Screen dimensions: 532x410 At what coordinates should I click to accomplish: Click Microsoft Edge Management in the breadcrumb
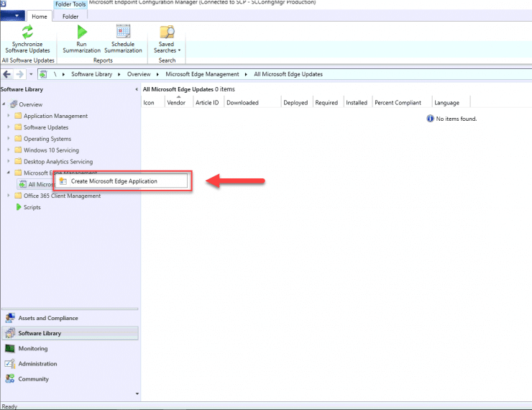[201, 74]
